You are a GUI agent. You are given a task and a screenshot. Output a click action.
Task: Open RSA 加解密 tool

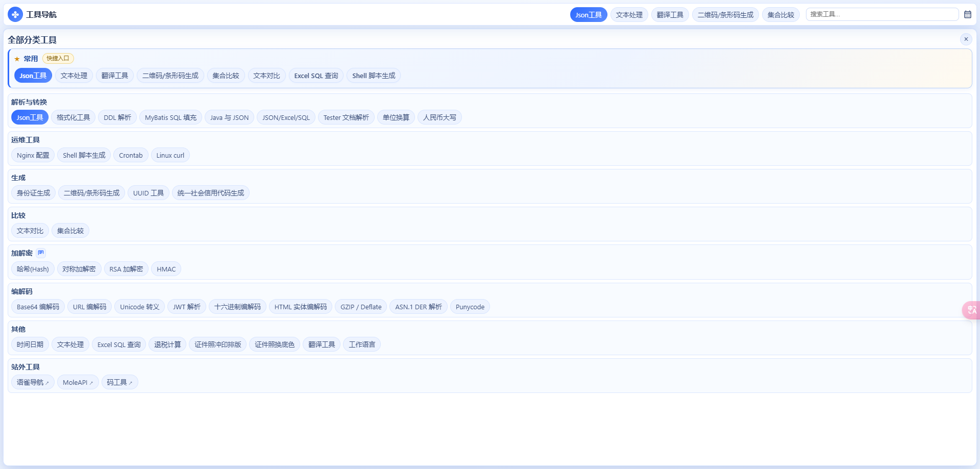pyautogui.click(x=126, y=269)
